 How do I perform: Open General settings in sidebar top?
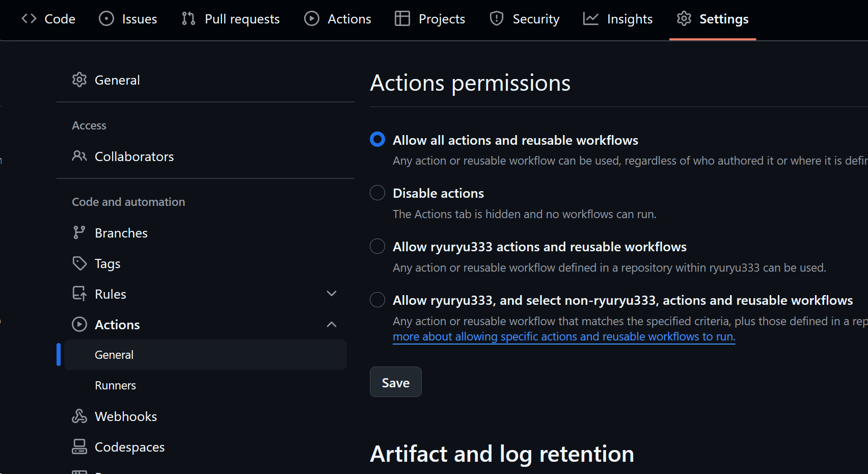click(206, 80)
